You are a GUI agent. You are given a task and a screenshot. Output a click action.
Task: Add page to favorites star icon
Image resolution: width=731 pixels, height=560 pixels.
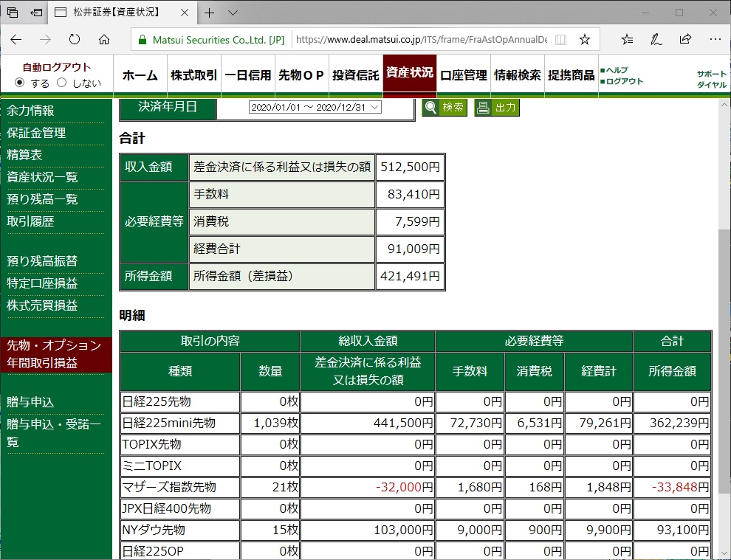click(x=585, y=39)
